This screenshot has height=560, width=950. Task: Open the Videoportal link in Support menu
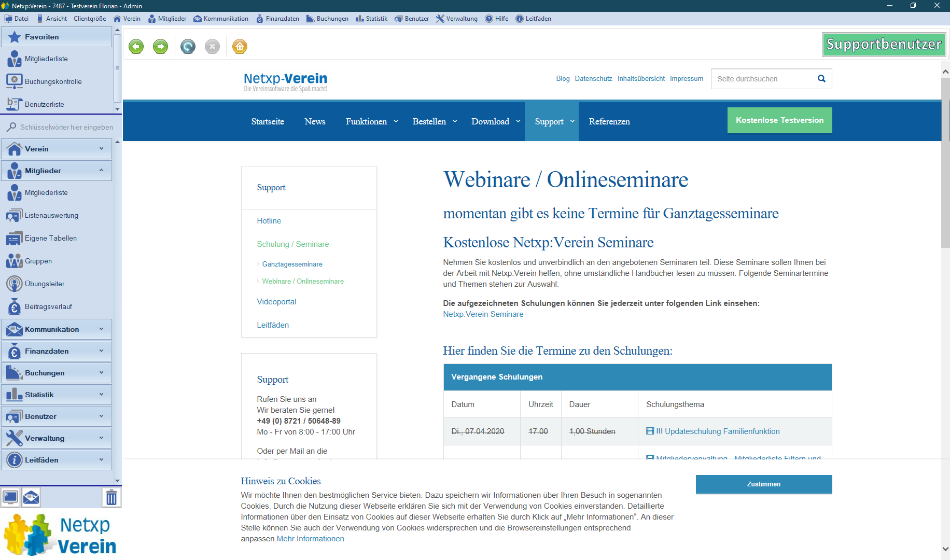pyautogui.click(x=276, y=302)
